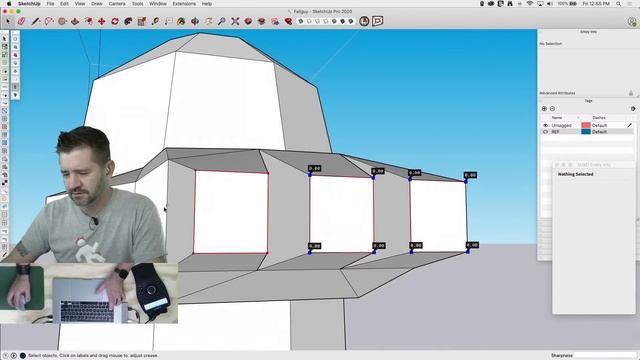Open the Window menu
The width and height of the screenshot is (640, 360).
tap(158, 4)
